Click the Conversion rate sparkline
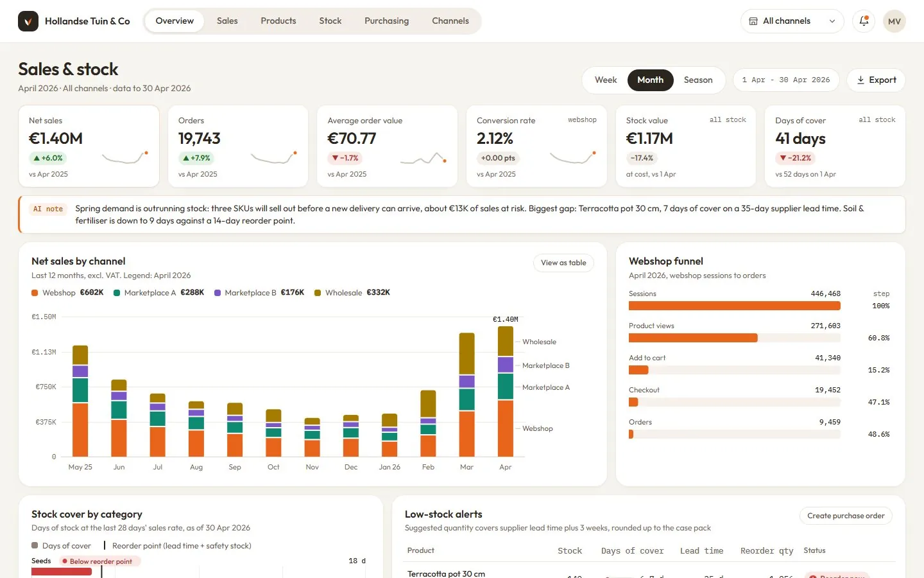Screen dimensions: 924x578 click(573, 157)
